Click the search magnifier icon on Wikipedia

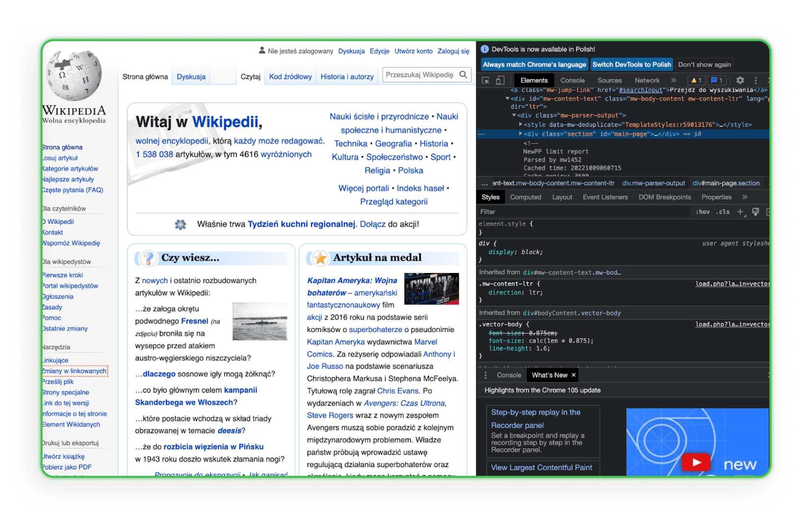click(463, 75)
